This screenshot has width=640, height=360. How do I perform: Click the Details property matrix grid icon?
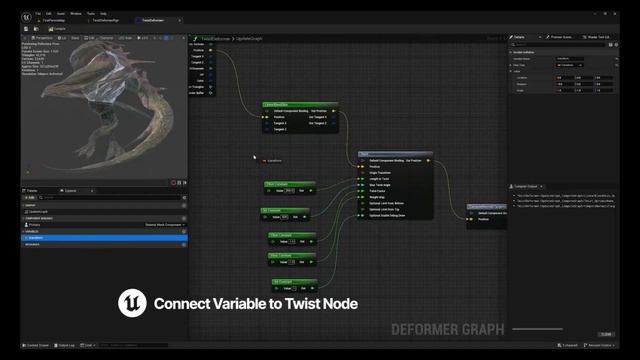click(x=611, y=44)
